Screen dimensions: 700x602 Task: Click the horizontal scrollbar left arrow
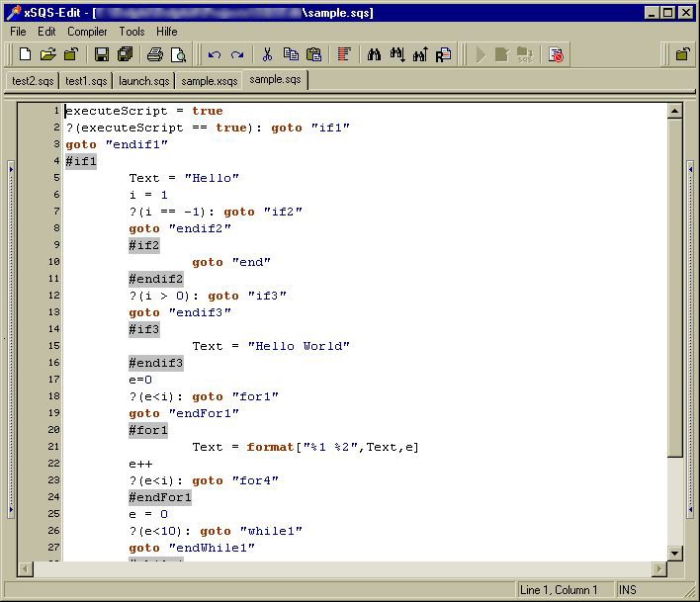(26, 569)
